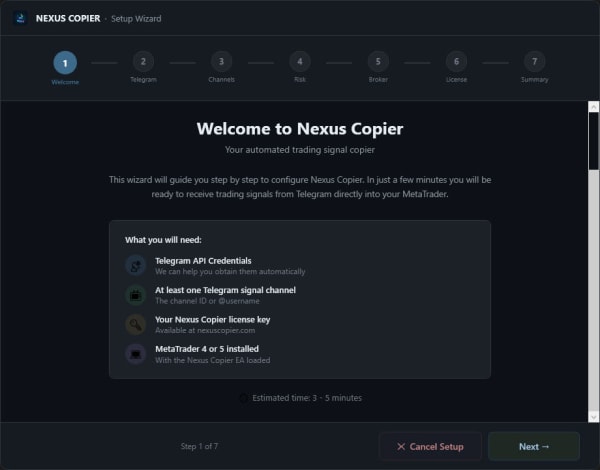Image resolution: width=600 pixels, height=470 pixels.
Task: Click 'At least one Telegram signal channel' text
Action: (x=225, y=290)
